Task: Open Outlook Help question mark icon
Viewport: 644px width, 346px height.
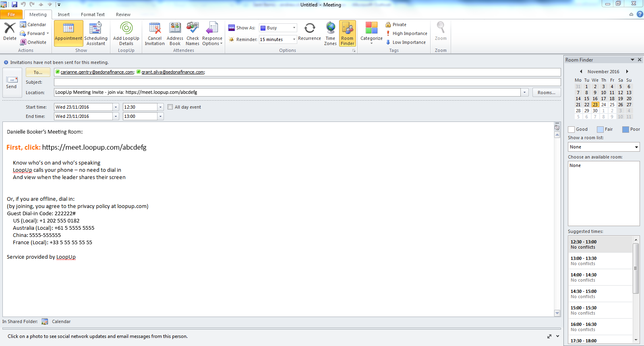Action: [x=640, y=14]
